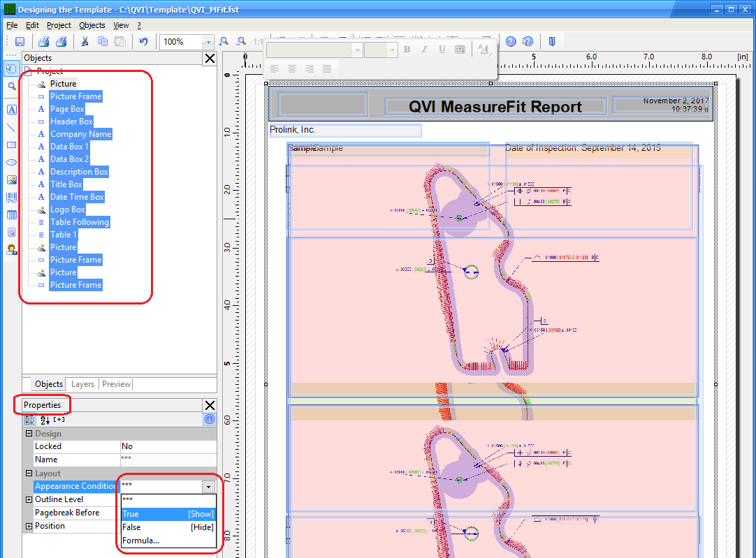Toggle right alignment in floating toolbar
Viewport: 756px width, 558px height.
(x=310, y=68)
